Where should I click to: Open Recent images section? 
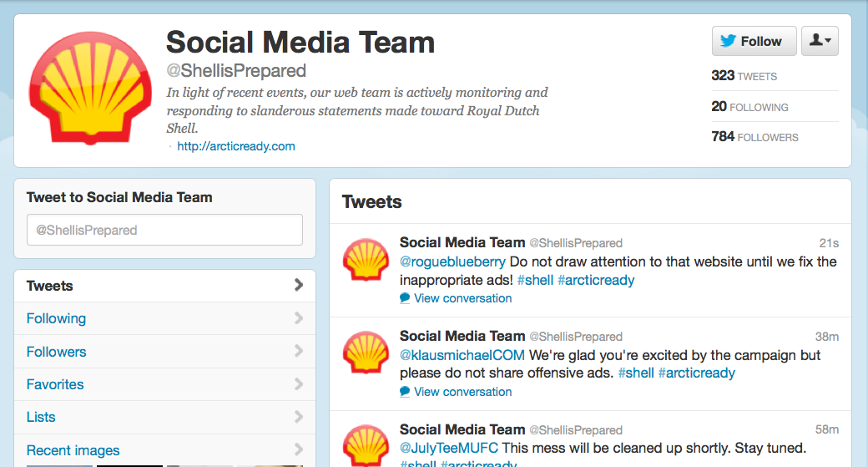point(164,449)
